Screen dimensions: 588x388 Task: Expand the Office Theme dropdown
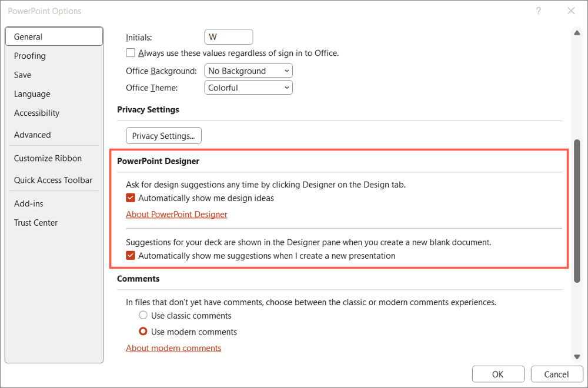click(249, 88)
